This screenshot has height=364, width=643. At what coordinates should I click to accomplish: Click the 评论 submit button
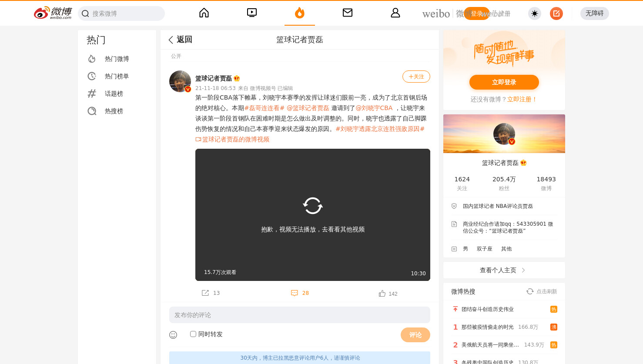tap(415, 335)
